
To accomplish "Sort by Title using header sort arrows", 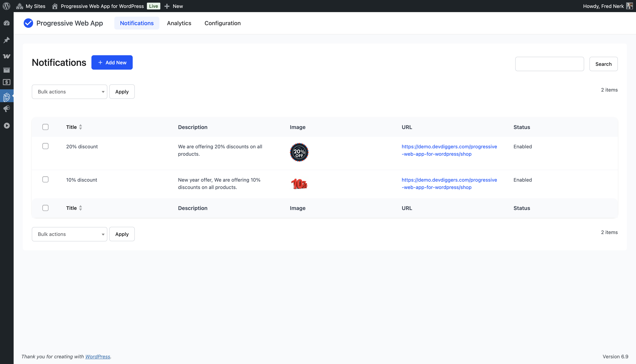I will (80, 127).
